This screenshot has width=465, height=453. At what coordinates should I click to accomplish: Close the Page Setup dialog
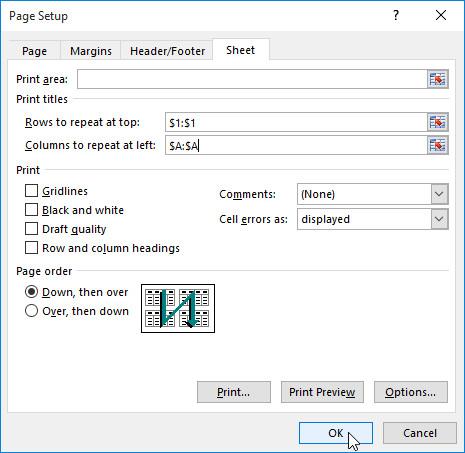pos(441,15)
